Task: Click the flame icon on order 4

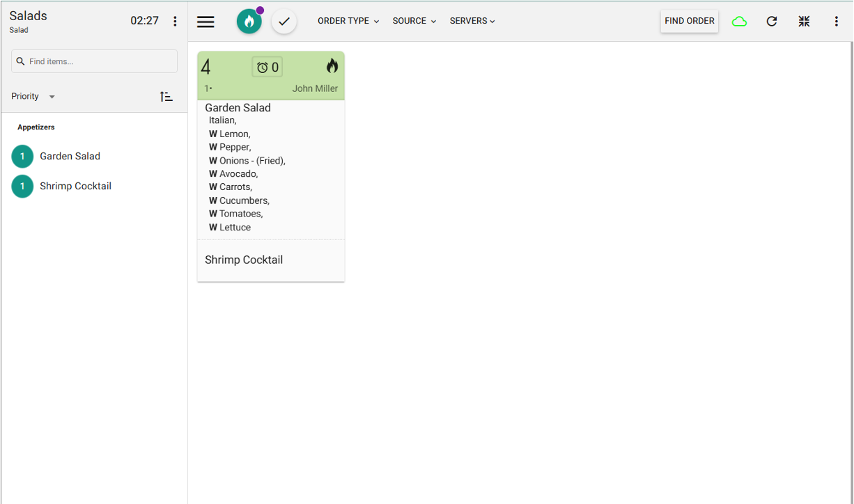Action: pyautogui.click(x=332, y=66)
